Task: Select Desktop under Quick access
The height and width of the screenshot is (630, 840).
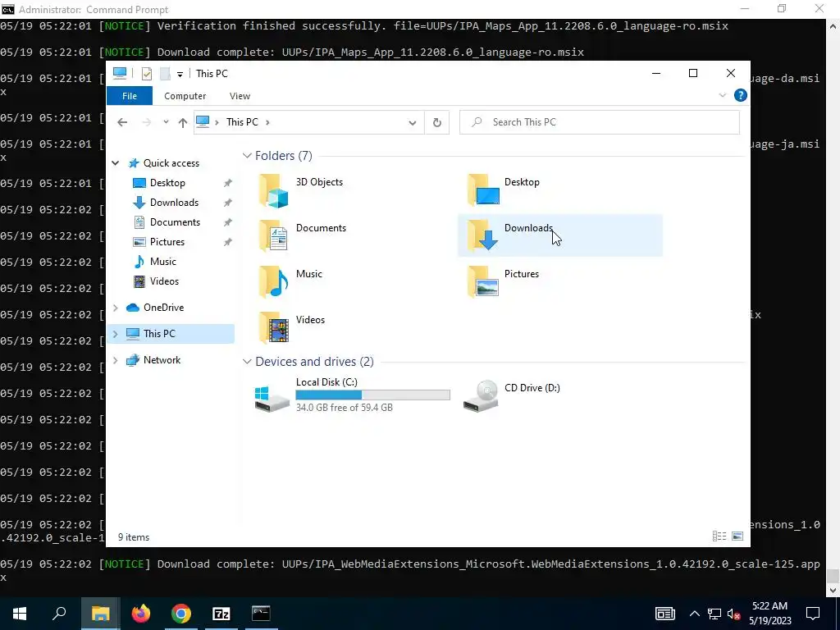Action: (x=167, y=183)
